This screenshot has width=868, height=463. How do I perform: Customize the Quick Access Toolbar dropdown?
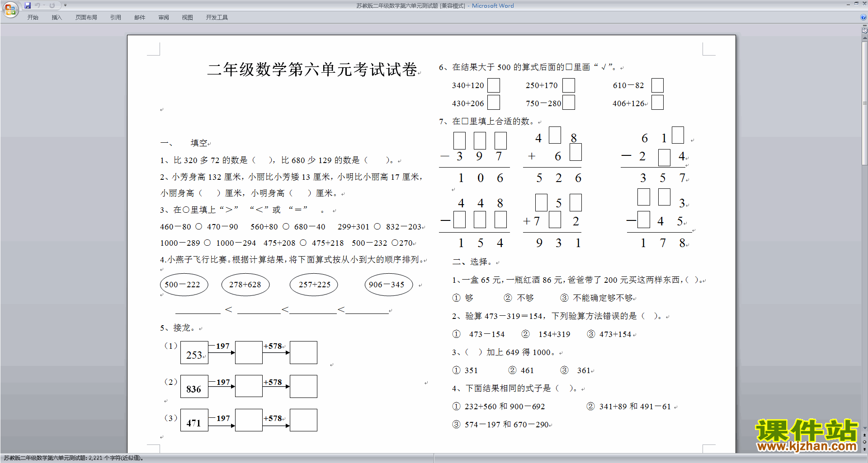coord(65,5)
